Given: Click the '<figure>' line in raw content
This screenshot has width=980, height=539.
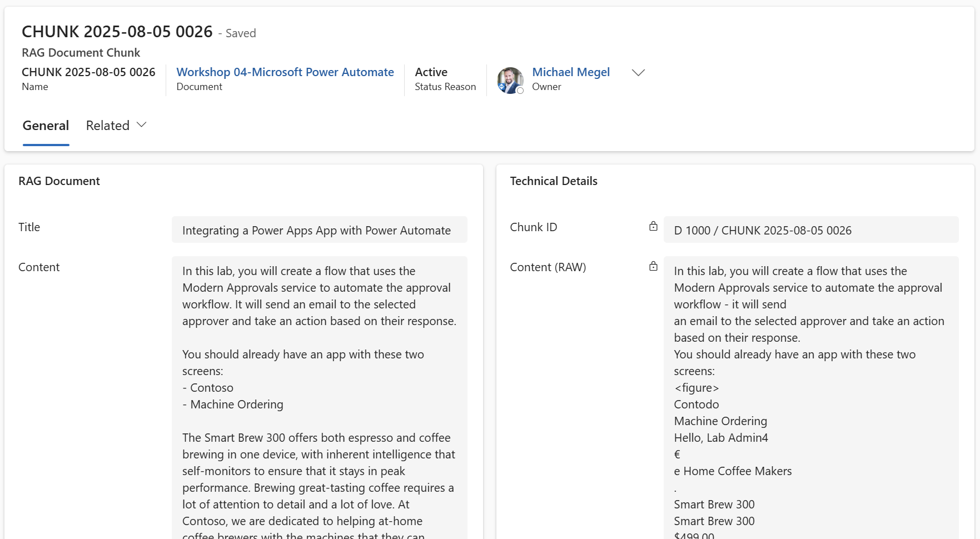Looking at the screenshot, I should pos(697,388).
